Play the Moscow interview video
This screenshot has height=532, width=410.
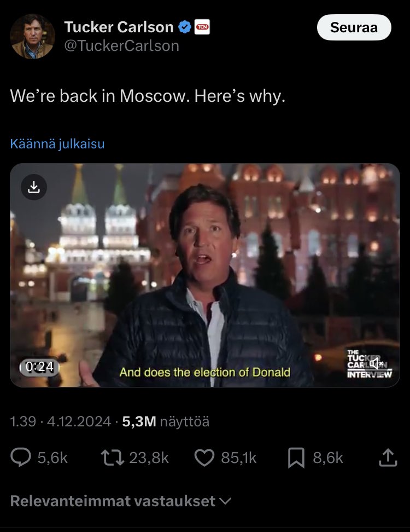coord(204,275)
